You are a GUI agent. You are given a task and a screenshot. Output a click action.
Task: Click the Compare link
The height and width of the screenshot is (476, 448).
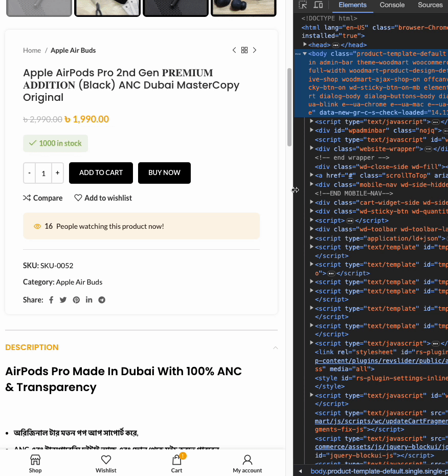coord(43,198)
